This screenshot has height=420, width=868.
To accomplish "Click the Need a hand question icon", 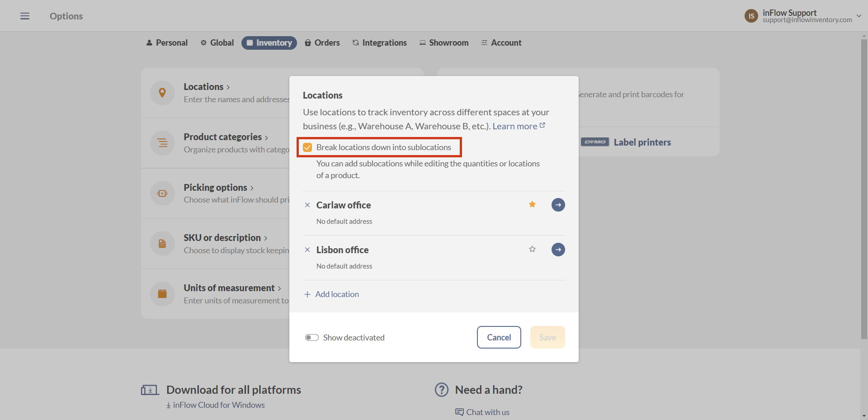I will [441, 390].
